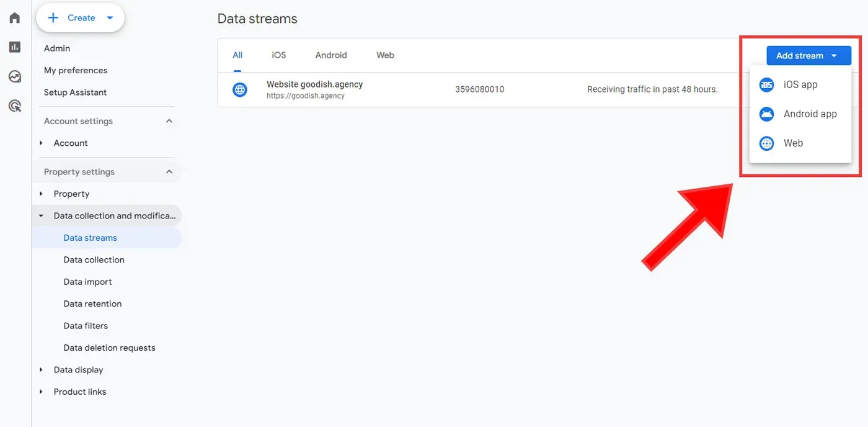Click the plus icon on Create button

tap(53, 18)
